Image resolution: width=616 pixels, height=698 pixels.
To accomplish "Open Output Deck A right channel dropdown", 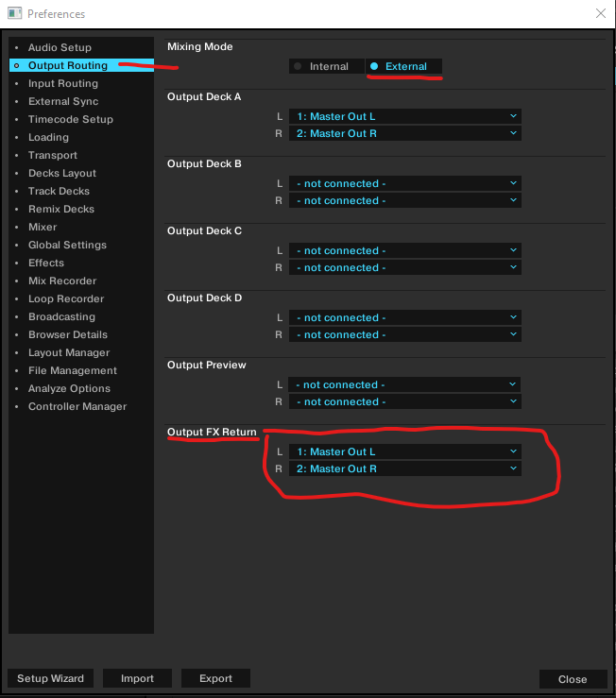I will pos(405,133).
